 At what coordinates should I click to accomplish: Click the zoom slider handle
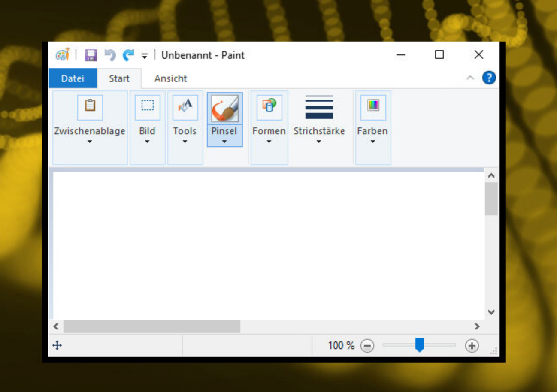click(x=419, y=345)
